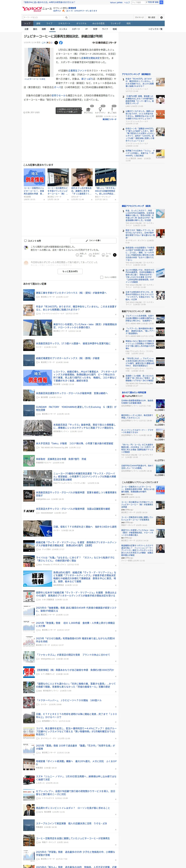
Task: Open the エキスパート tab
Action: (64, 24)
